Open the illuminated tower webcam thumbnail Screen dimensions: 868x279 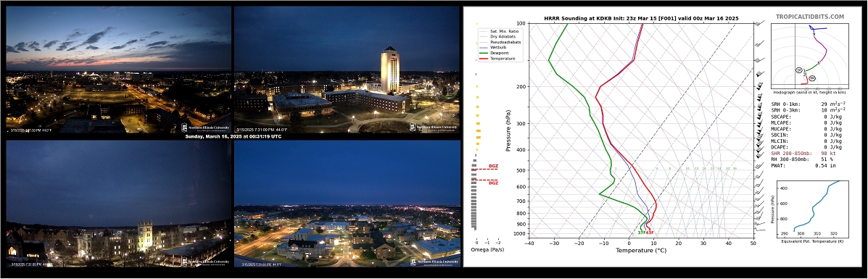coord(347,69)
